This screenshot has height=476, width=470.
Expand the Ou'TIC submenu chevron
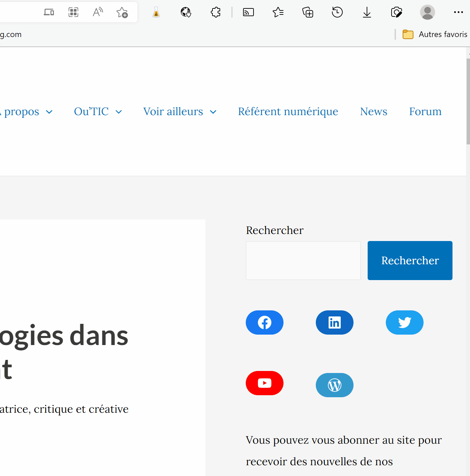click(x=119, y=112)
